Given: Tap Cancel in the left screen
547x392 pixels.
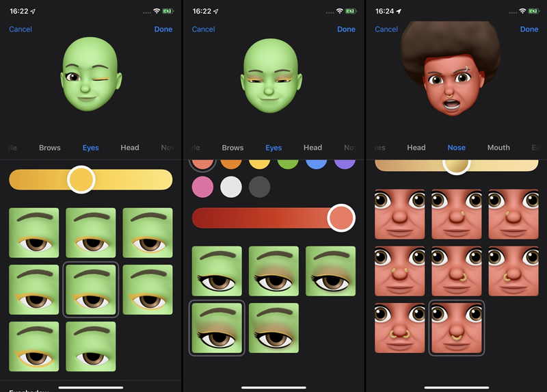Looking at the screenshot, I should tap(21, 29).
